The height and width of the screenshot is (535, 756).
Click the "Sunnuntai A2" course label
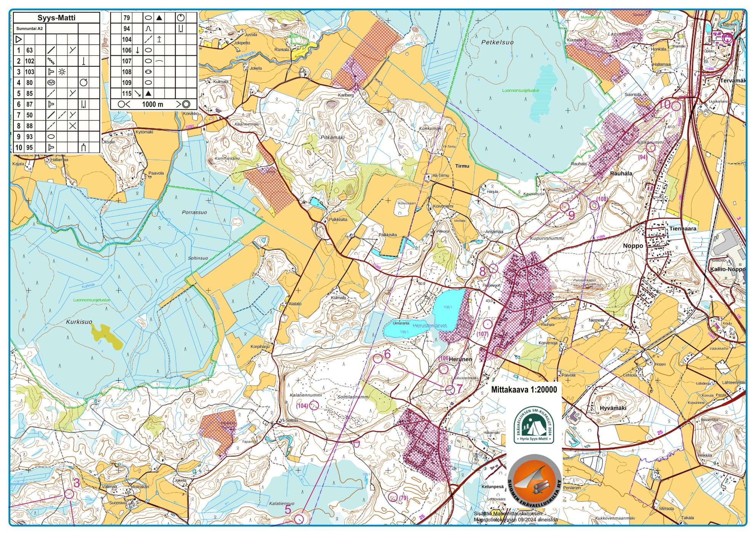click(29, 29)
